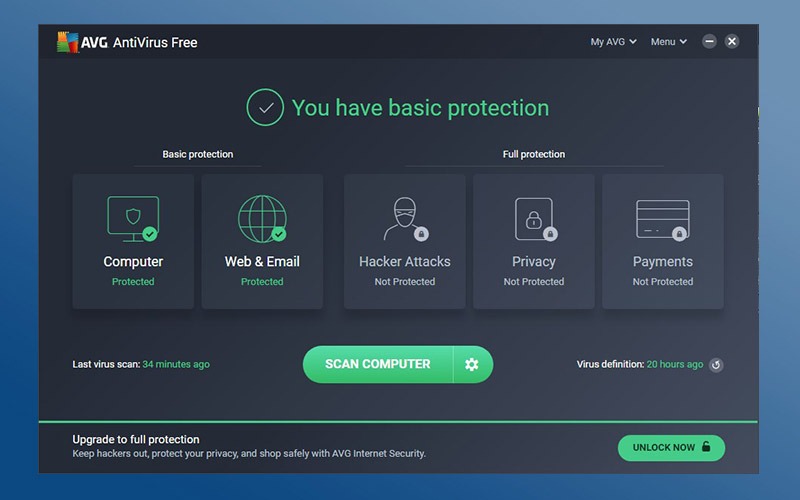Click the "34 minutes ago" scan time
The image size is (800, 500).
coord(176,364)
